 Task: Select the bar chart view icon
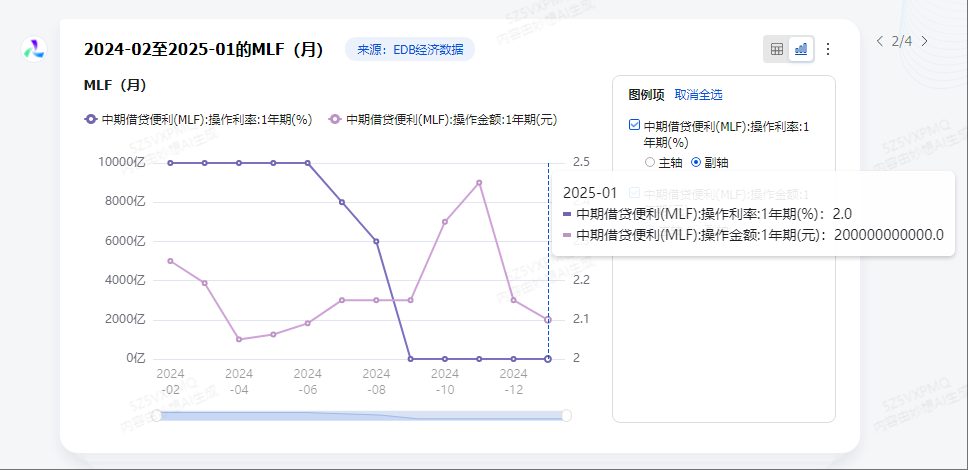(801, 49)
